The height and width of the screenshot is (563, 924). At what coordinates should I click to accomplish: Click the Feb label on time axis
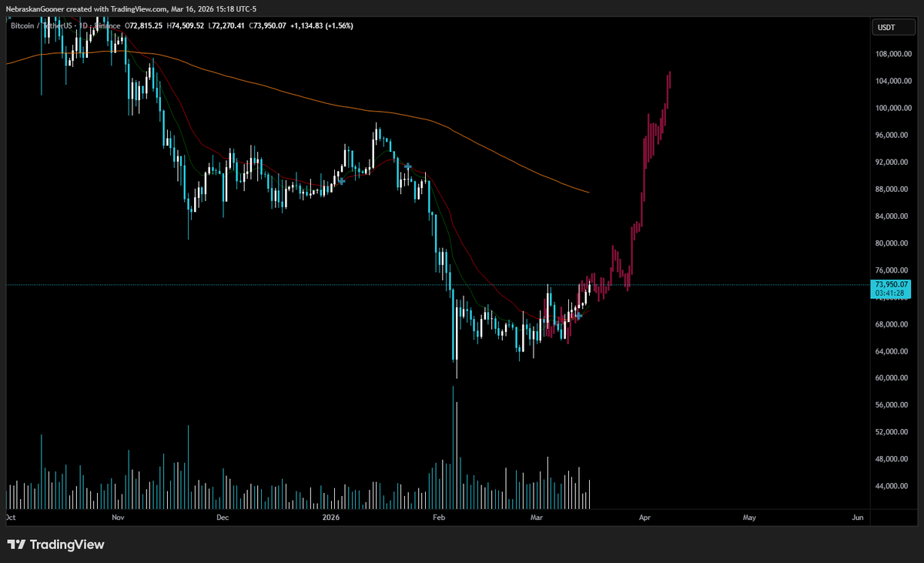(437, 518)
